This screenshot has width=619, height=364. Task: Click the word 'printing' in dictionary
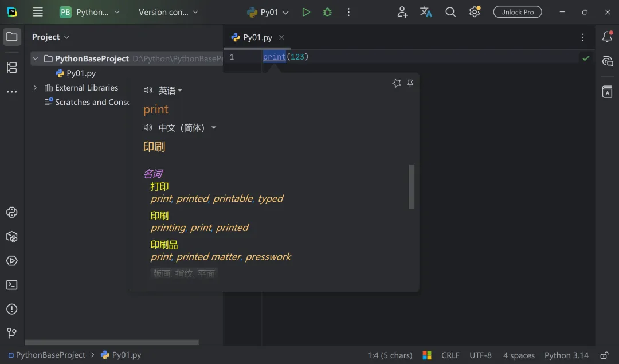pos(168,228)
